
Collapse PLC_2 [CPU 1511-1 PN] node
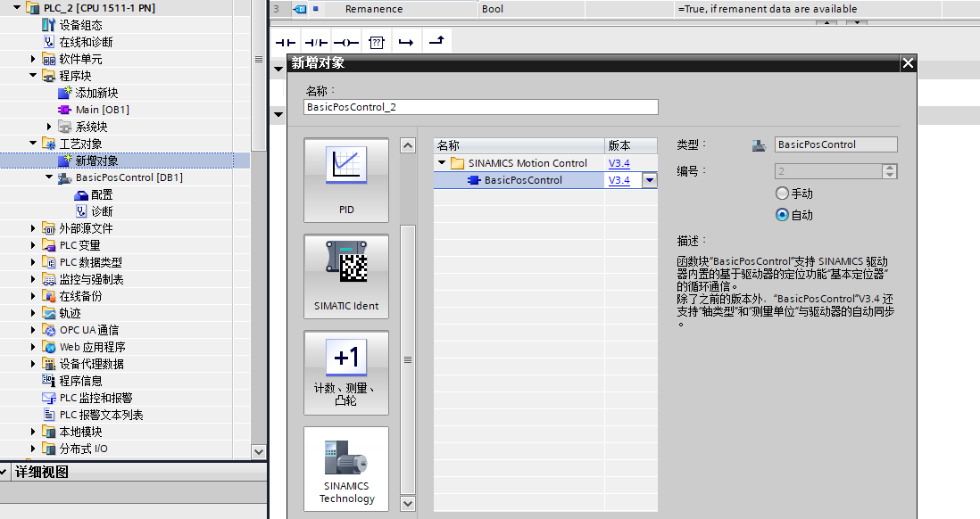click(18, 7)
